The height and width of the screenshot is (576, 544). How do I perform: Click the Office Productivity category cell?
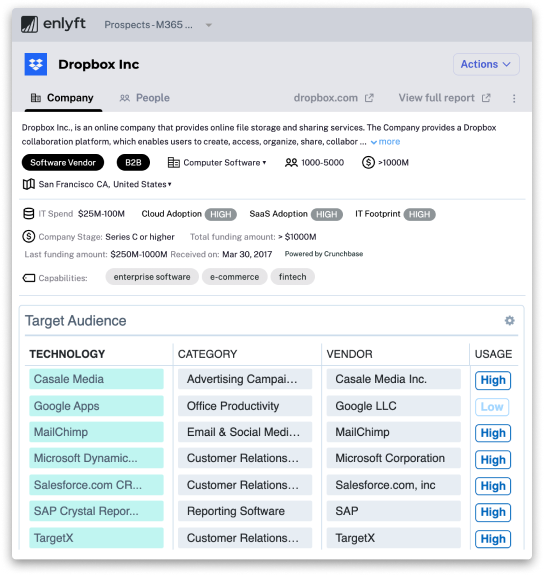[245, 406]
